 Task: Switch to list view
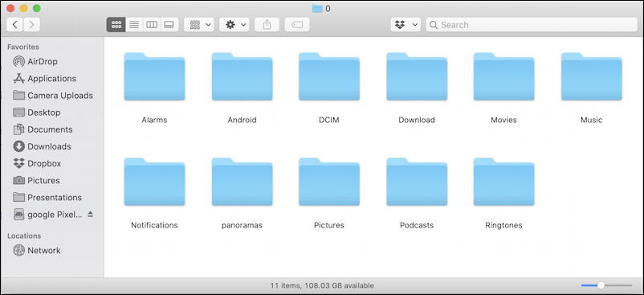[134, 25]
